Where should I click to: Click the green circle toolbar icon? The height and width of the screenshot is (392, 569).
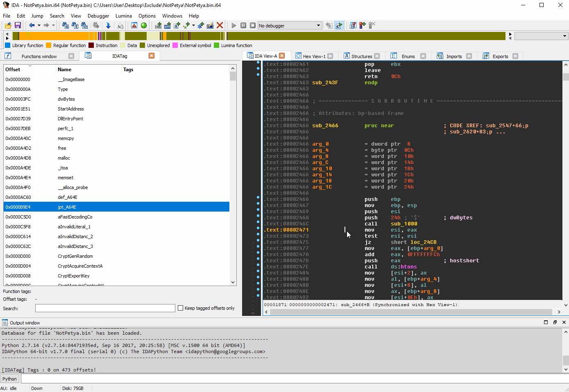tap(144, 25)
